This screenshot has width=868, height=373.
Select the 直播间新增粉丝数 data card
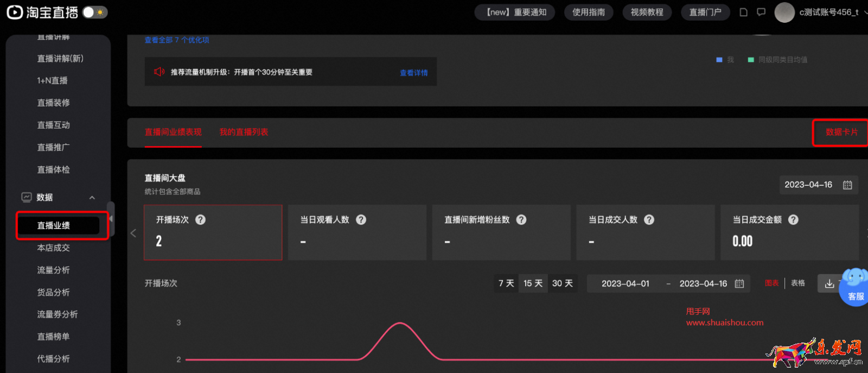pyautogui.click(x=501, y=232)
